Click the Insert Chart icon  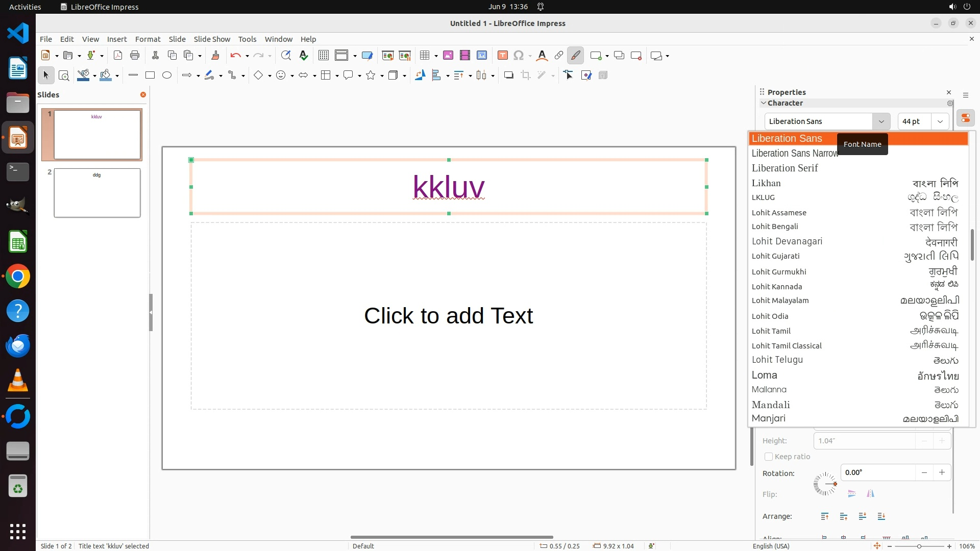click(x=482, y=56)
